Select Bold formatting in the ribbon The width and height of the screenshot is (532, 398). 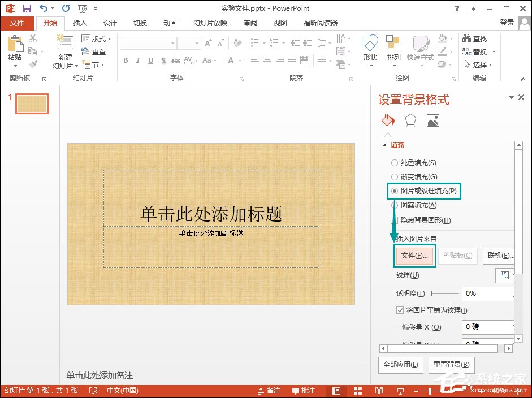tap(126, 59)
